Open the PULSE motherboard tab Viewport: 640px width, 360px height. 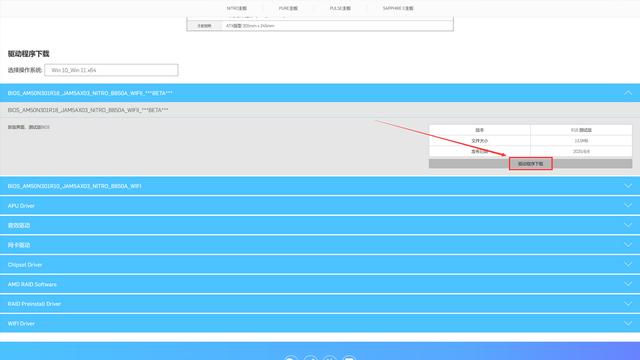[x=340, y=8]
